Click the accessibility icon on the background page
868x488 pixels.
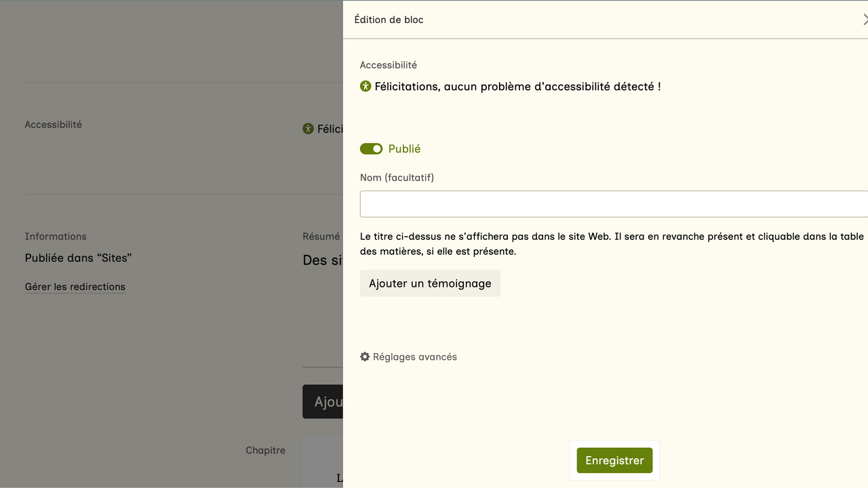pos(308,128)
